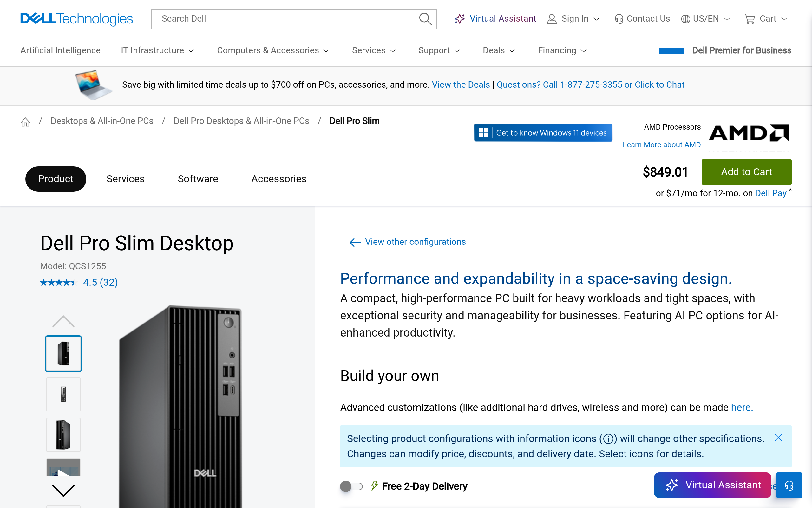This screenshot has width=812, height=508.
Task: Click the gallery up arrow
Action: tap(63, 321)
